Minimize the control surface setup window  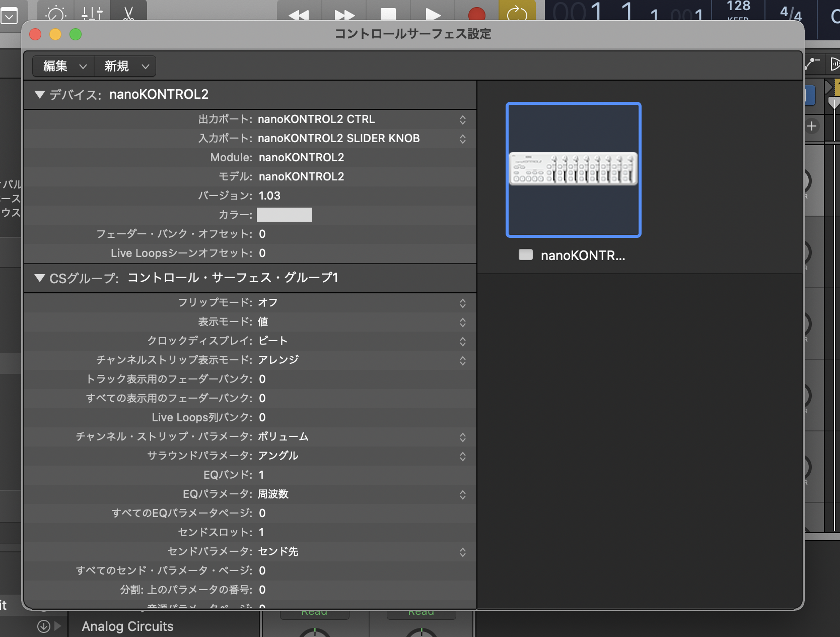point(55,34)
